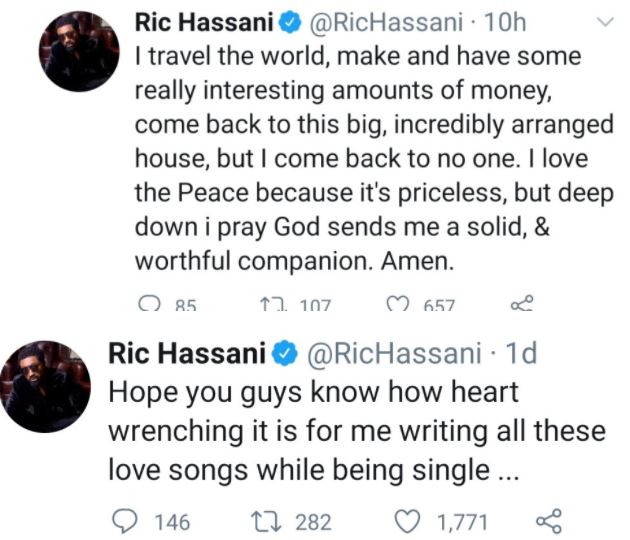
Task: Reply to the 'I travel the world' tweet
Action: coord(150,304)
